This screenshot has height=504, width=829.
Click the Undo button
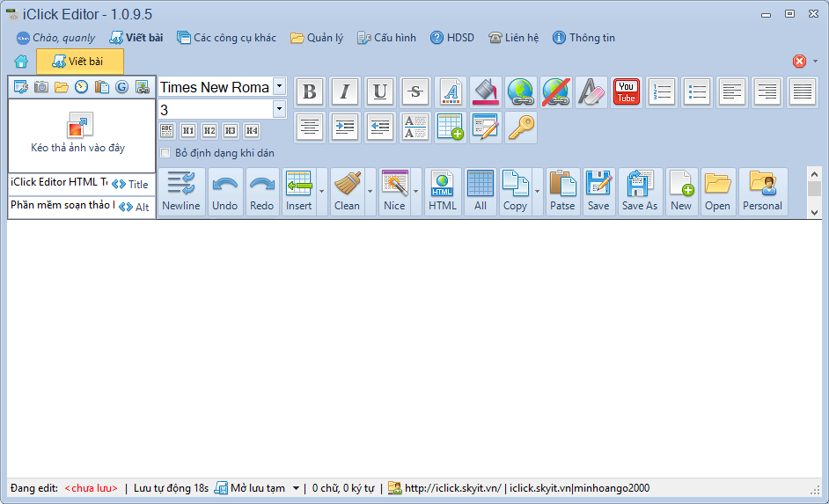[224, 191]
